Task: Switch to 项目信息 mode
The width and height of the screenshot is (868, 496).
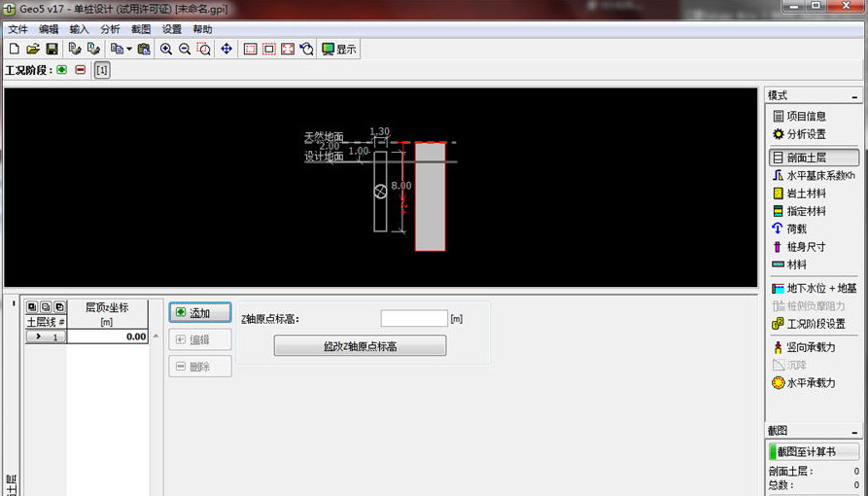Action: tap(799, 117)
